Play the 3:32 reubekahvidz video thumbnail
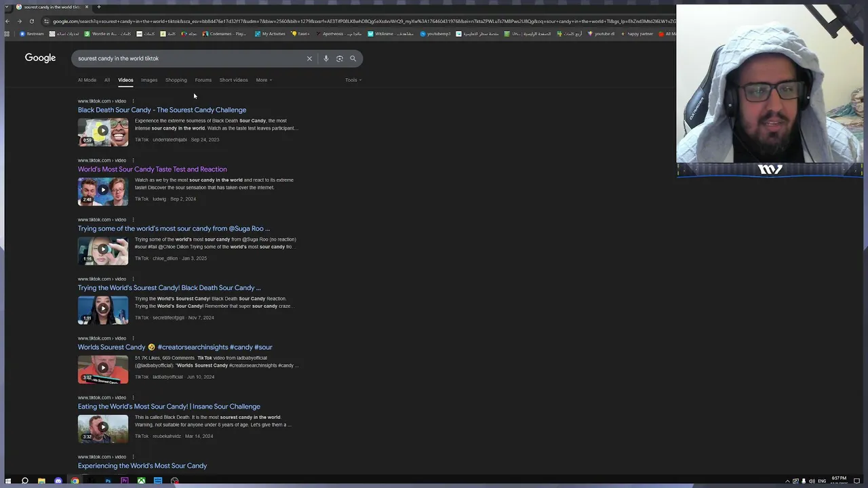Viewport: 868px width, 488px height. (x=103, y=428)
